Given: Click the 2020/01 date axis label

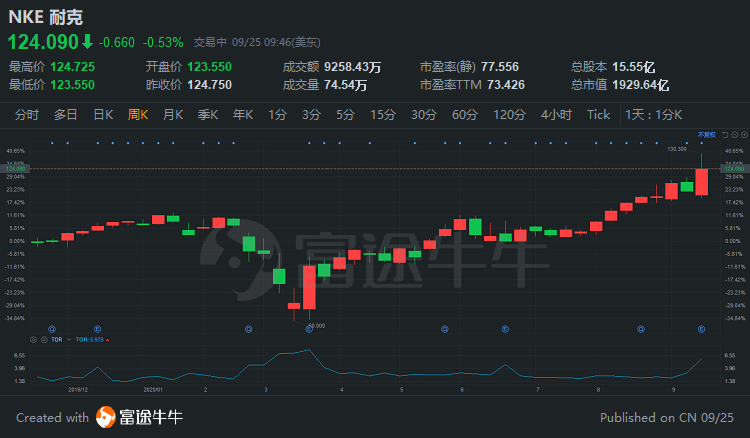Looking at the screenshot, I should tap(153, 390).
